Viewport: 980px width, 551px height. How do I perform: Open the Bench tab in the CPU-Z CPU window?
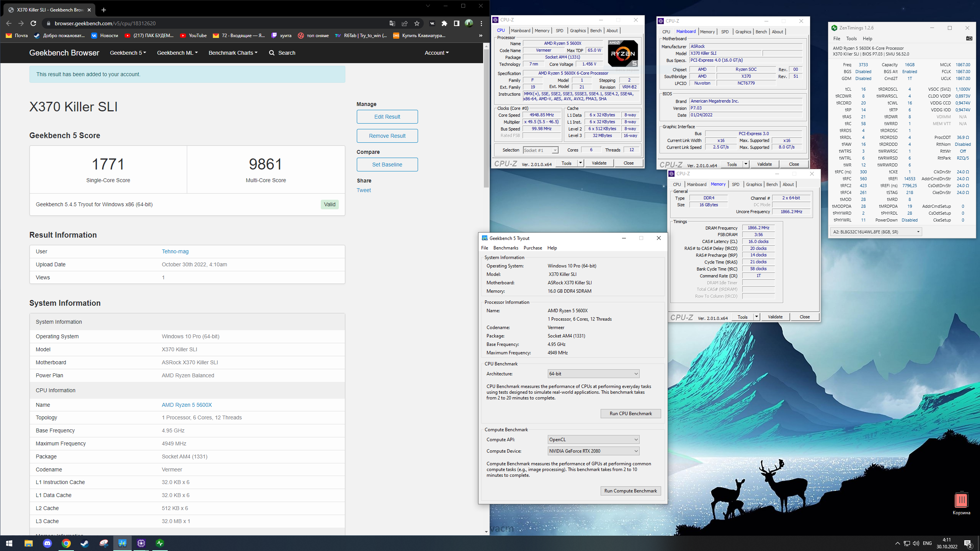click(x=596, y=31)
